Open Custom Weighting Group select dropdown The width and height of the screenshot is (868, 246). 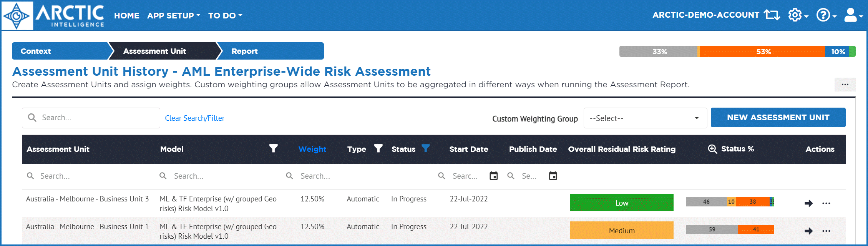[x=645, y=118]
